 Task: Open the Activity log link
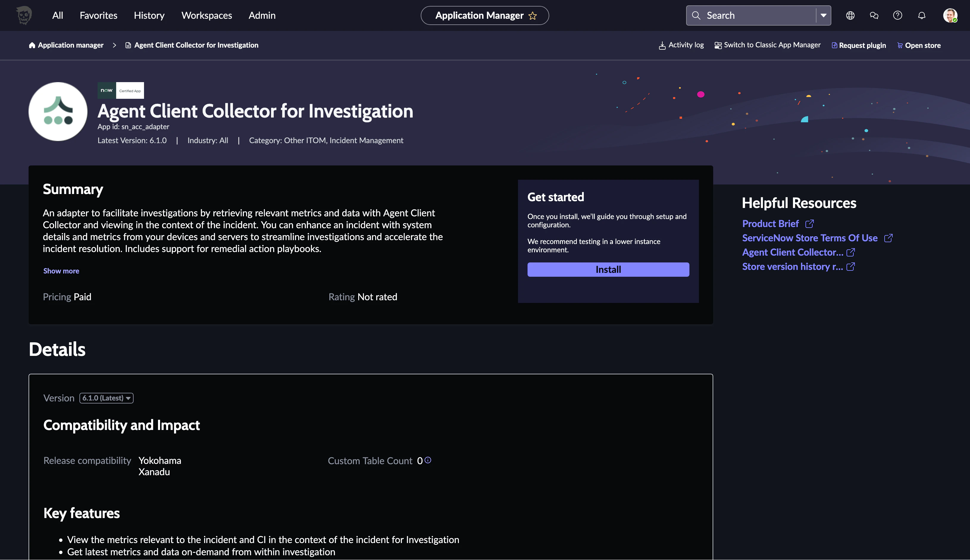point(686,45)
